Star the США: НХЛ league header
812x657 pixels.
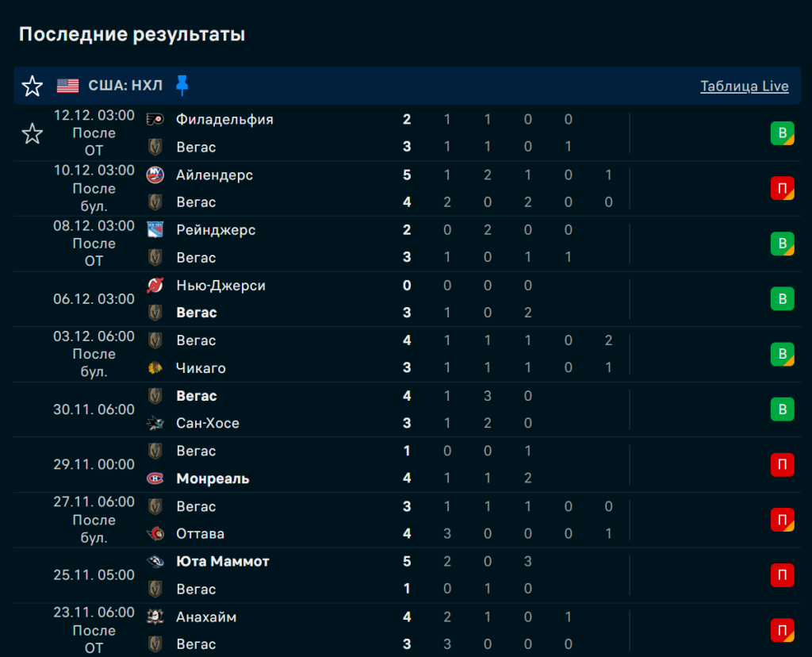pos(33,86)
